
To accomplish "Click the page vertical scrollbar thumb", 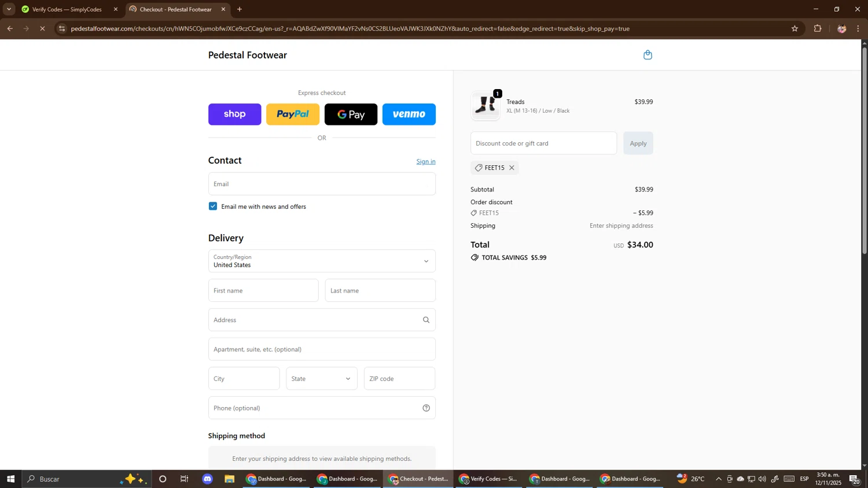I will (865, 150).
